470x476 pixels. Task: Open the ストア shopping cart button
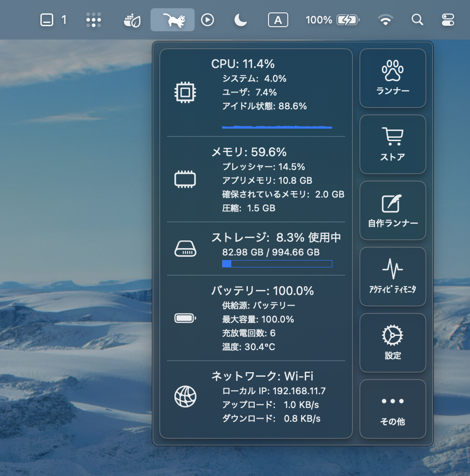[x=393, y=144]
